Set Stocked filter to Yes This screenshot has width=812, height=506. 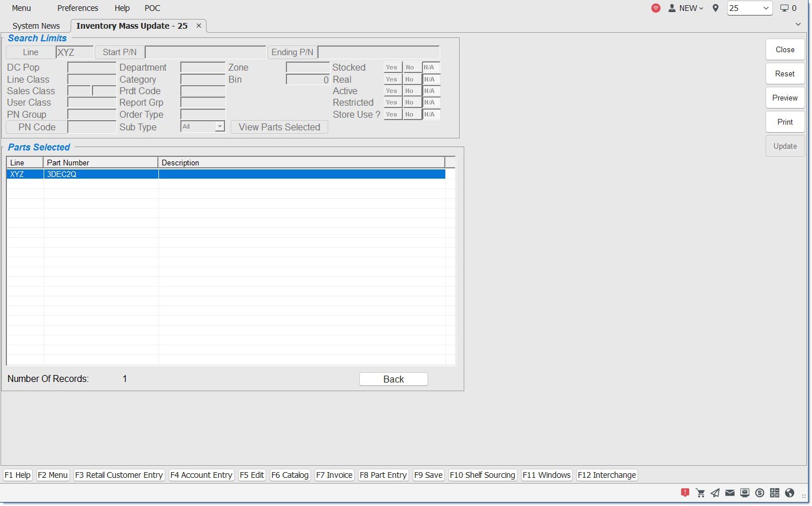tap(392, 67)
